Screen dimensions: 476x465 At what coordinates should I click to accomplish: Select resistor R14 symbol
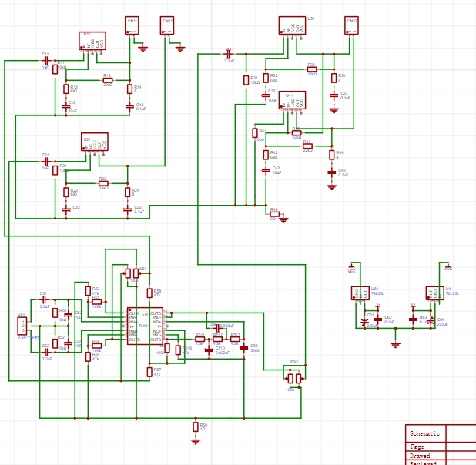point(129,89)
